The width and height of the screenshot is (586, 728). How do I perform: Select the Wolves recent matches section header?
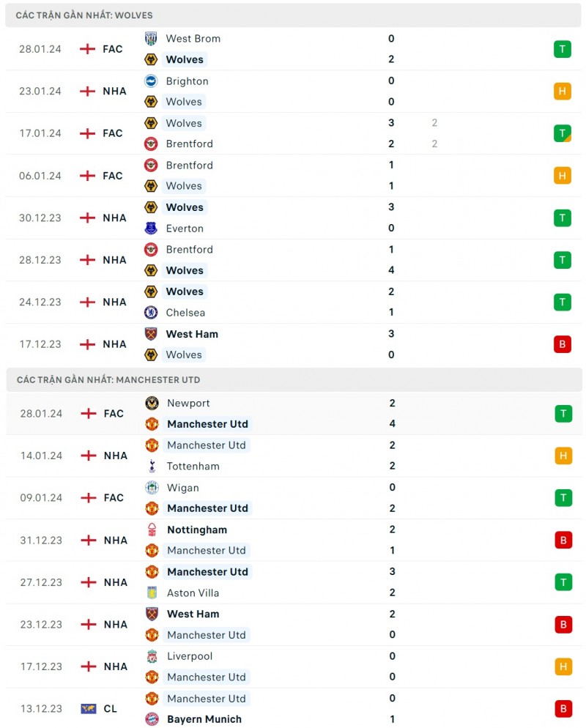[84, 15]
